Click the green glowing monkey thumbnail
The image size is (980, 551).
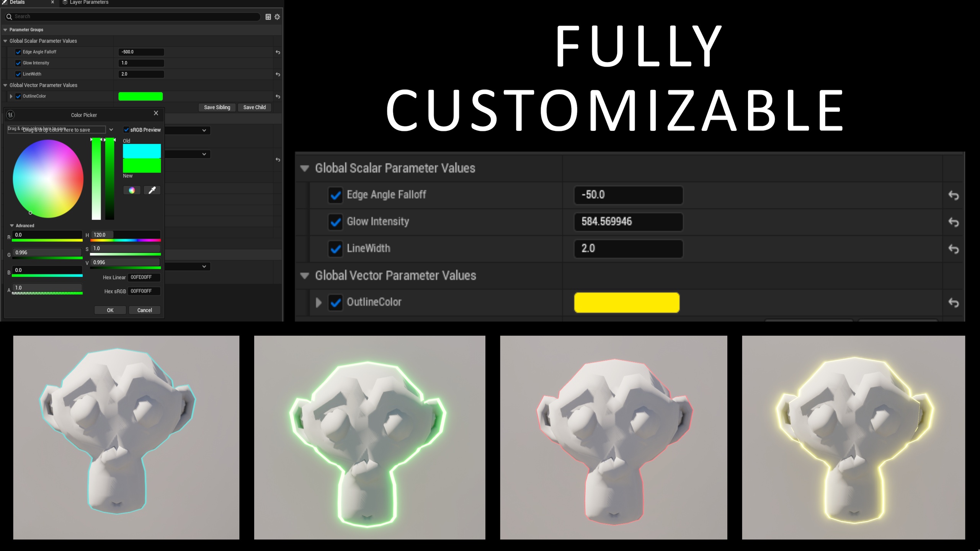pos(370,438)
